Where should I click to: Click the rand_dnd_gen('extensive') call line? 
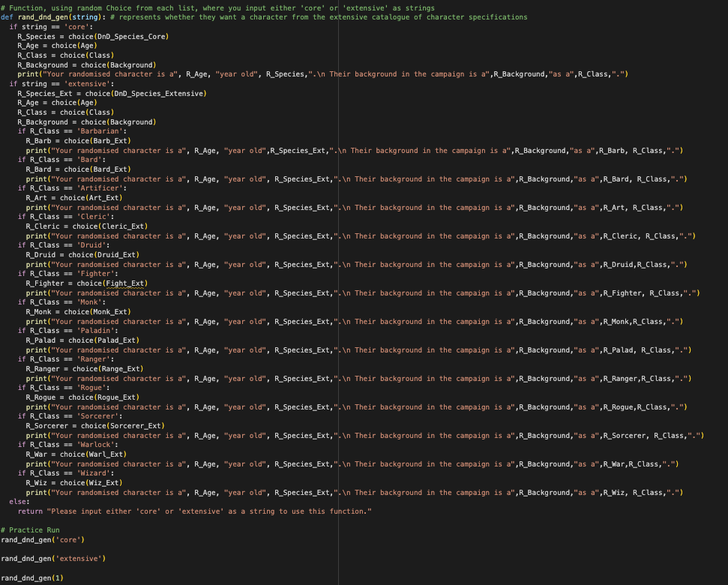pos(53,559)
